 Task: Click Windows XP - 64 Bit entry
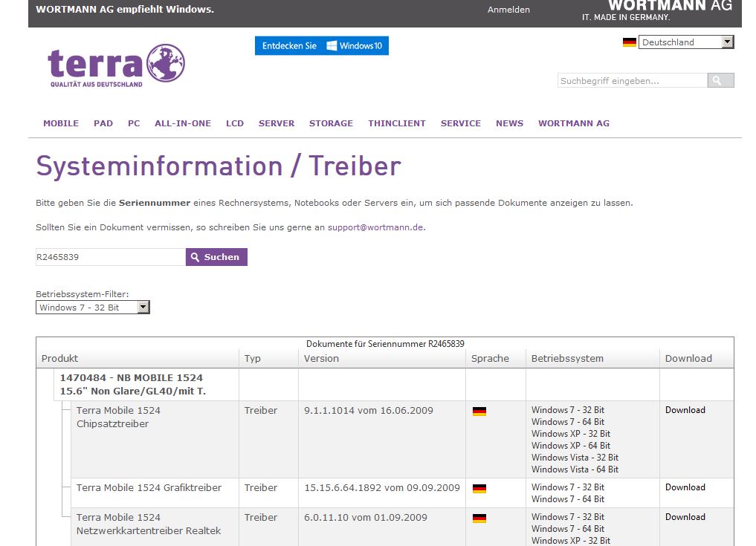[571, 446]
